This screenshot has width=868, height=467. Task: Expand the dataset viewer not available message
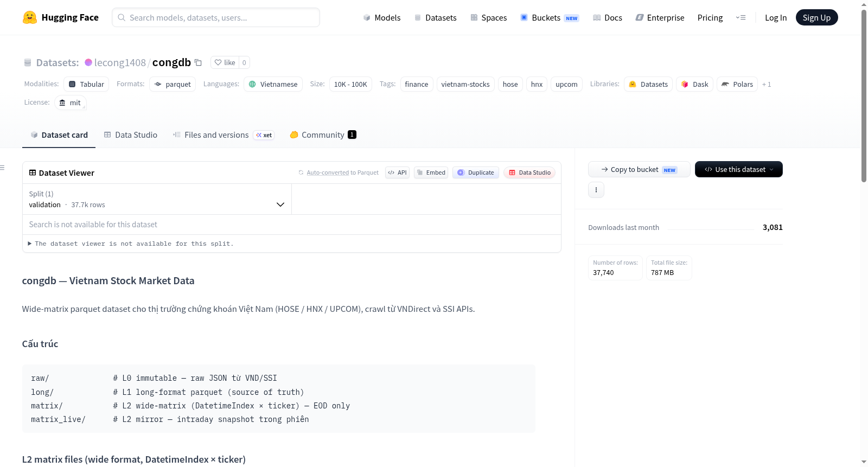pyautogui.click(x=131, y=244)
